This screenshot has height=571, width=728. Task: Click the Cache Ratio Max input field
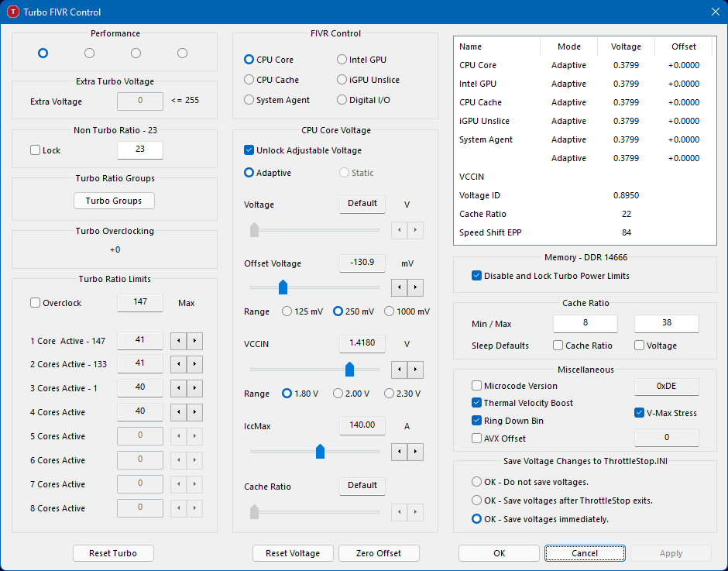(666, 324)
